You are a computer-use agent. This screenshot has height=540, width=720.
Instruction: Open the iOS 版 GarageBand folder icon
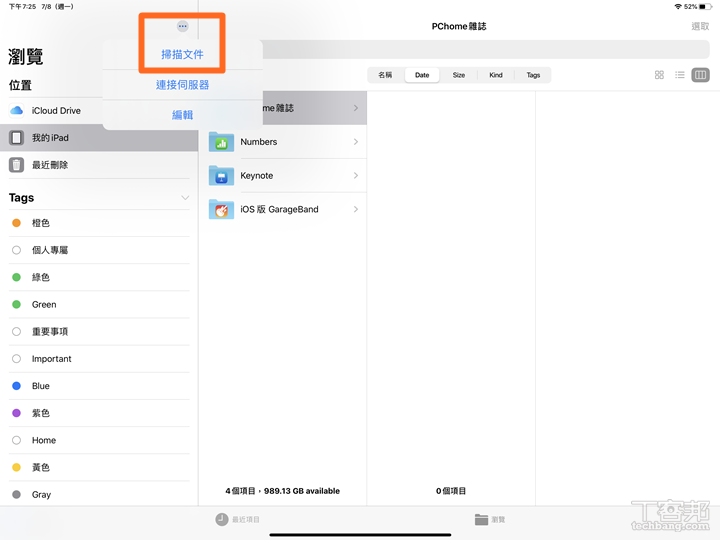click(221, 209)
